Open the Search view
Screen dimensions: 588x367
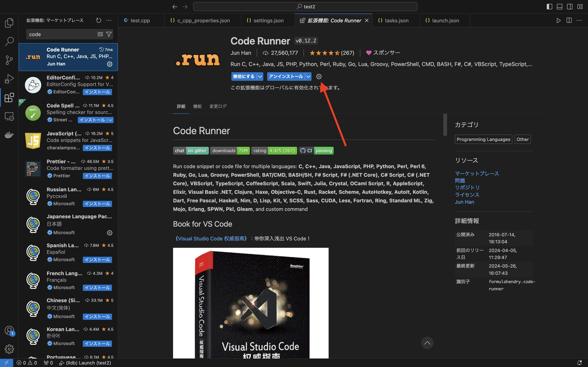click(9, 42)
